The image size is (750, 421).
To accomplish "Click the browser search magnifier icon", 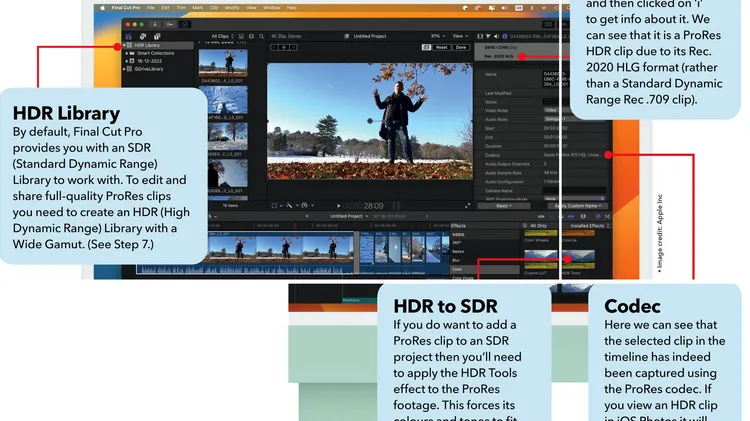I will click(x=261, y=36).
